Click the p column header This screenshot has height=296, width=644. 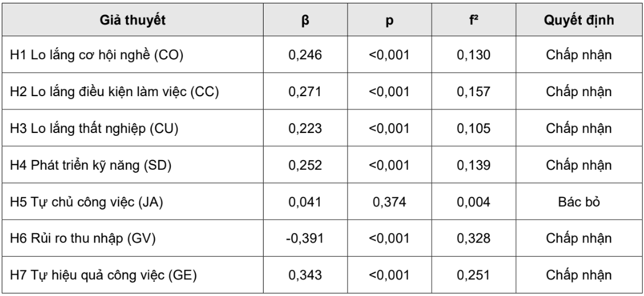[390, 20]
